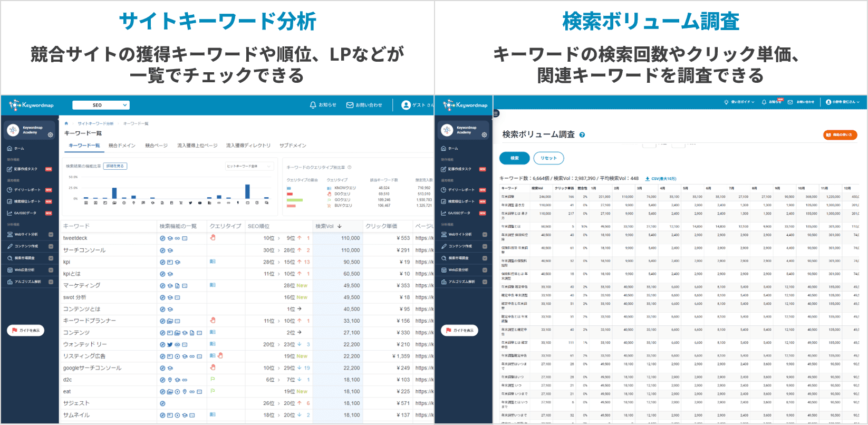Click the 詳細を見る button
This screenshot has width=868, height=425.
pyautogui.click(x=115, y=166)
